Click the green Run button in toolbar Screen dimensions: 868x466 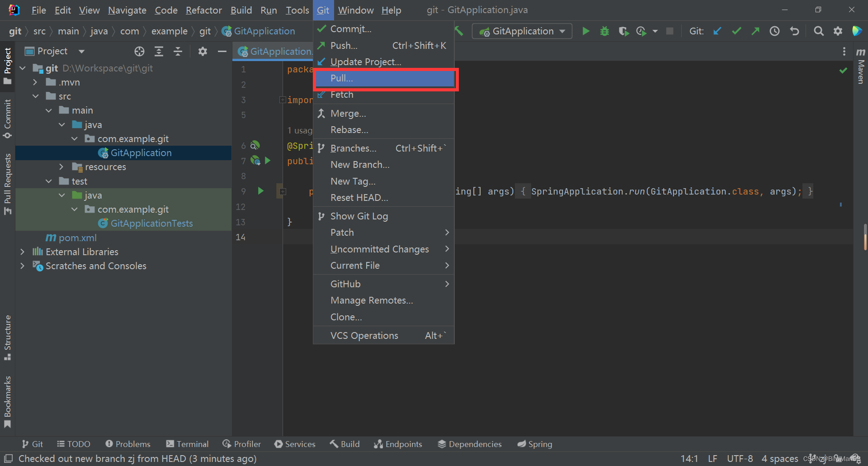coord(586,31)
